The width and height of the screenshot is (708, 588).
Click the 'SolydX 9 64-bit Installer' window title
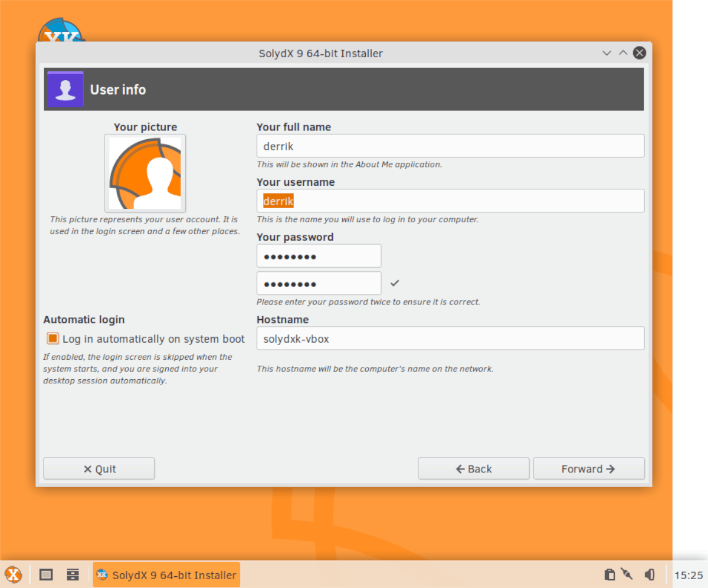click(x=321, y=54)
